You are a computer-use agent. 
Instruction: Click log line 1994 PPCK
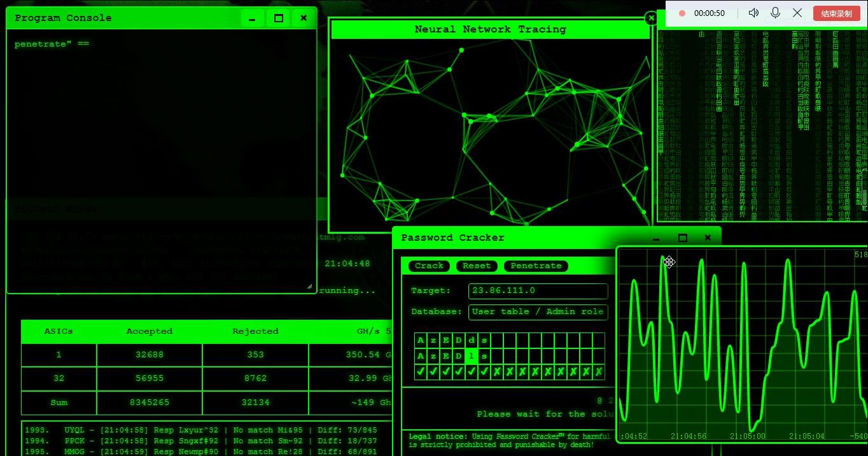200,441
